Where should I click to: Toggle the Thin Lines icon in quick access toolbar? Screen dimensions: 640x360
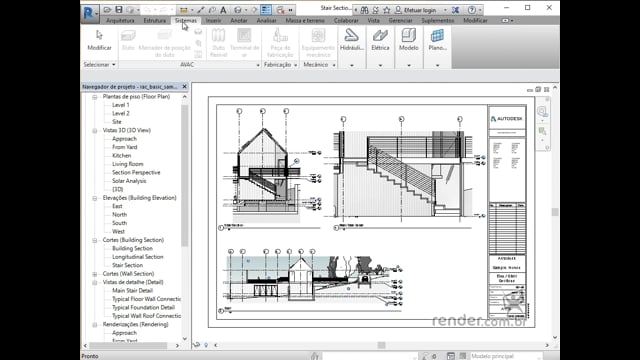point(266,10)
